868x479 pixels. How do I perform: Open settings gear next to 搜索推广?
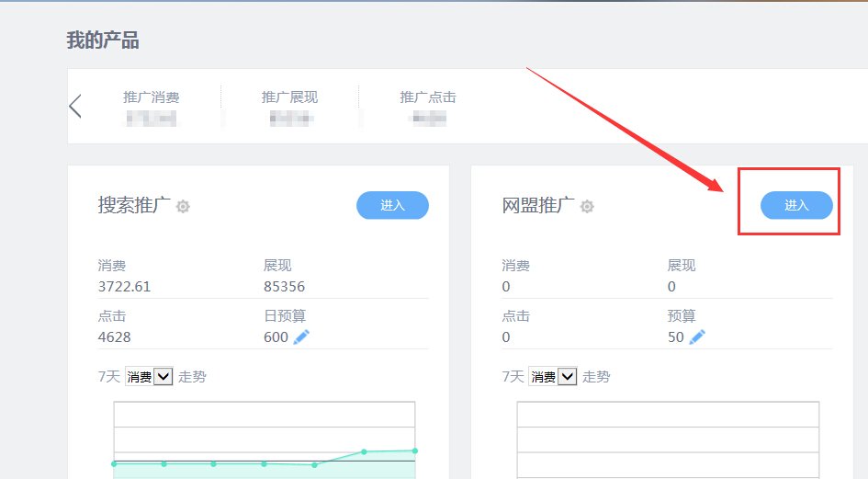click(x=183, y=207)
